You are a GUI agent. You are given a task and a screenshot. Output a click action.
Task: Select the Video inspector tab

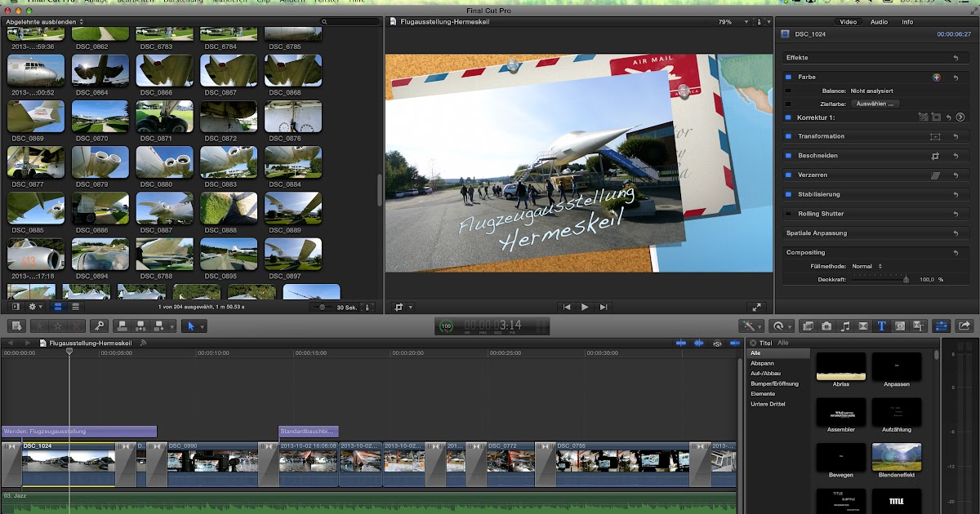click(849, 22)
